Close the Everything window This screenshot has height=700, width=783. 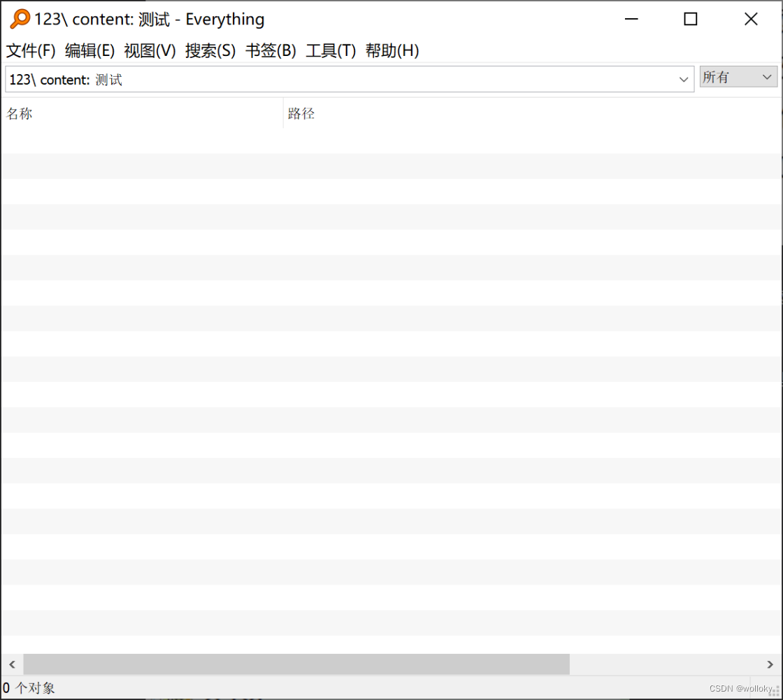(751, 19)
